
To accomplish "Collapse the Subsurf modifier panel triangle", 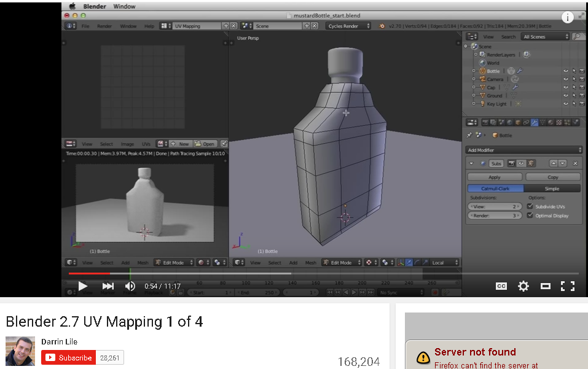I will [471, 163].
